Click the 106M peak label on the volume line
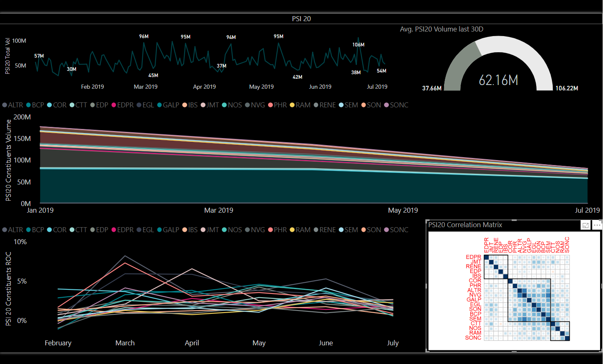This screenshot has height=364, width=603. click(358, 44)
